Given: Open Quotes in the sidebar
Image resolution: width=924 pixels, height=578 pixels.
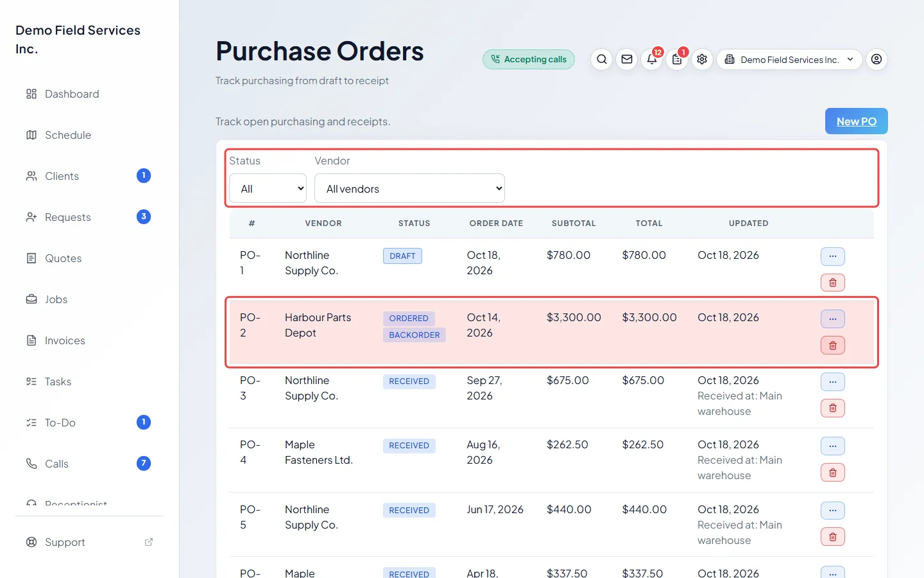Looking at the screenshot, I should point(88,258).
